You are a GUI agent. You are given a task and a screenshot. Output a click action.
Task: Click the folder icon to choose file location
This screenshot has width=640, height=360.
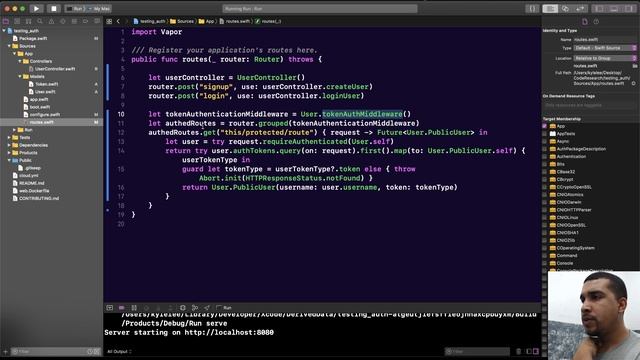[x=635, y=66]
